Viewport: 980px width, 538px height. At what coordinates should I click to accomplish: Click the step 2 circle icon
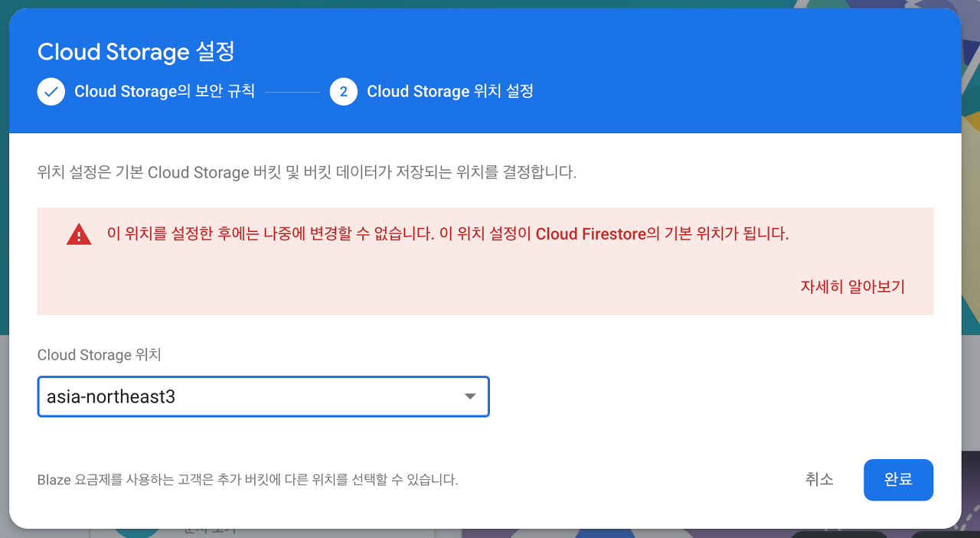pyautogui.click(x=344, y=92)
